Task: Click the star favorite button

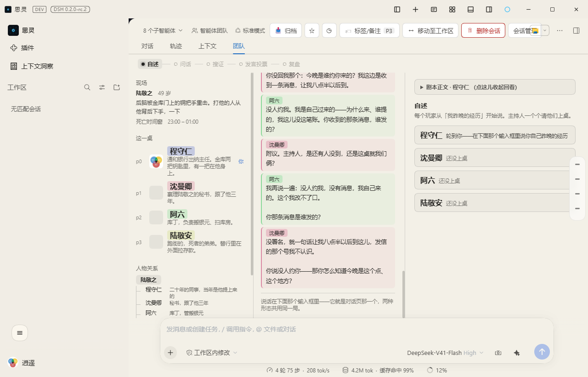Action: click(312, 31)
